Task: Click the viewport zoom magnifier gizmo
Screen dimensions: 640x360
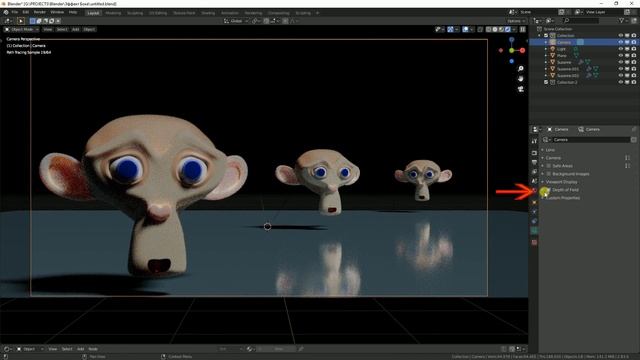Action: (x=520, y=69)
